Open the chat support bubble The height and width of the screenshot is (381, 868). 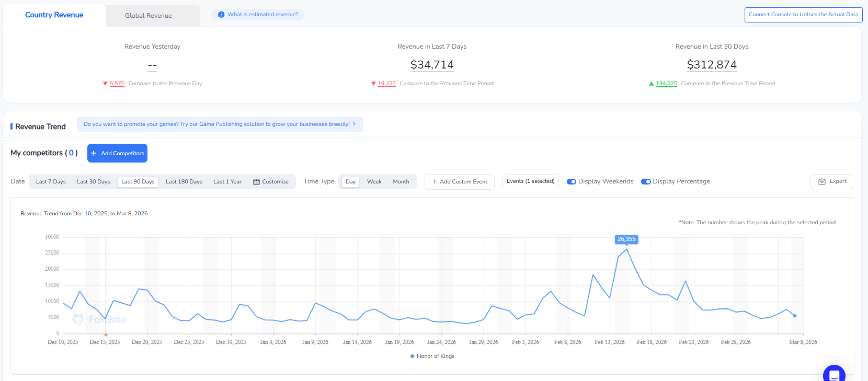coord(834,374)
